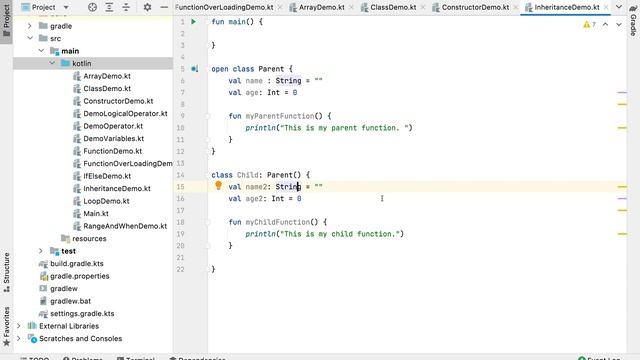The height and width of the screenshot is (360, 640).
Task: Click 'myParentFunction' name in the code
Action: pos(280,116)
